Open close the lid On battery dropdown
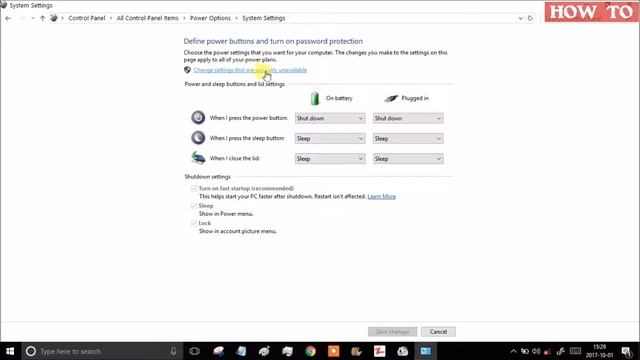 330,159
